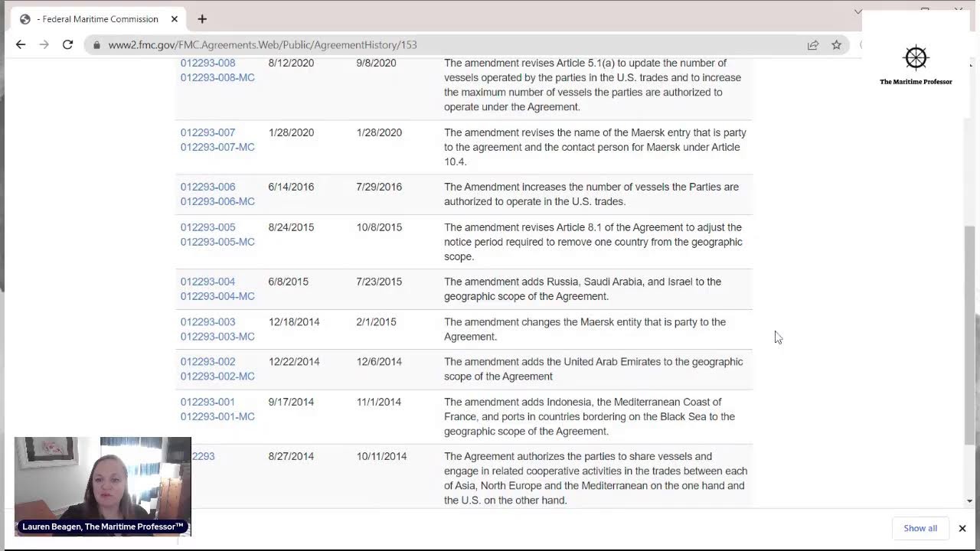The height and width of the screenshot is (551, 980).
Task: Open agreement link 012293-005-MC
Action: (217, 242)
